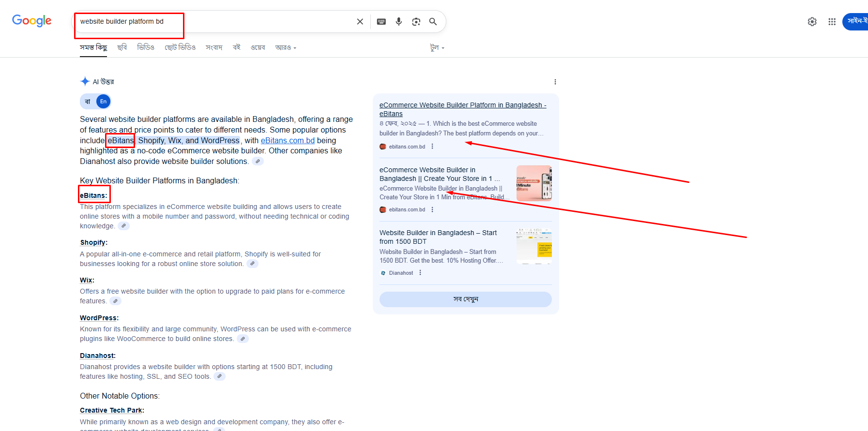Open the eBitans.com.bd inline link
The image size is (868, 431).
(288, 140)
